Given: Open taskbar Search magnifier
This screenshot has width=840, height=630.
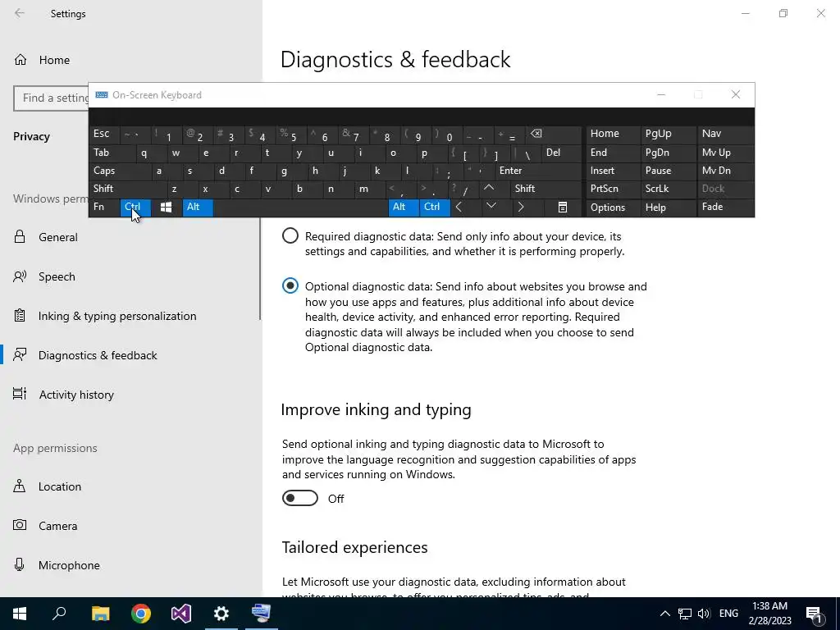Looking at the screenshot, I should tap(59, 614).
